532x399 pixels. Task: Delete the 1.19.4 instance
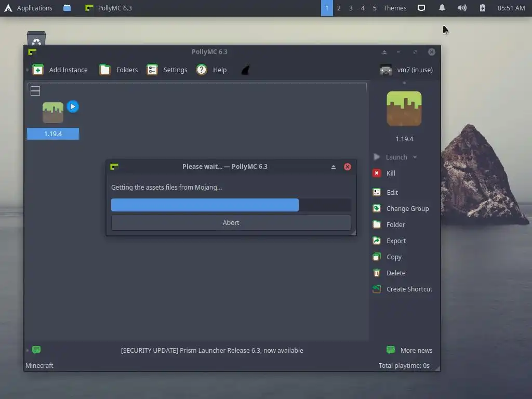coord(389,273)
